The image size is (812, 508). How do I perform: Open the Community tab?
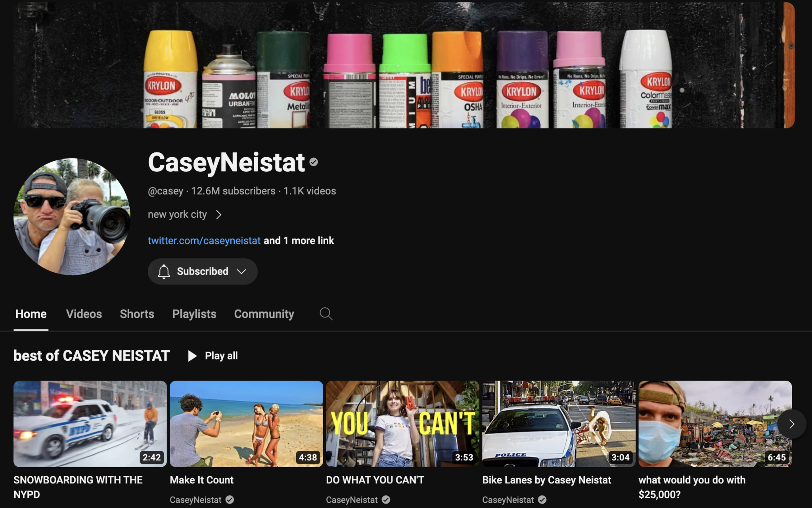264,314
